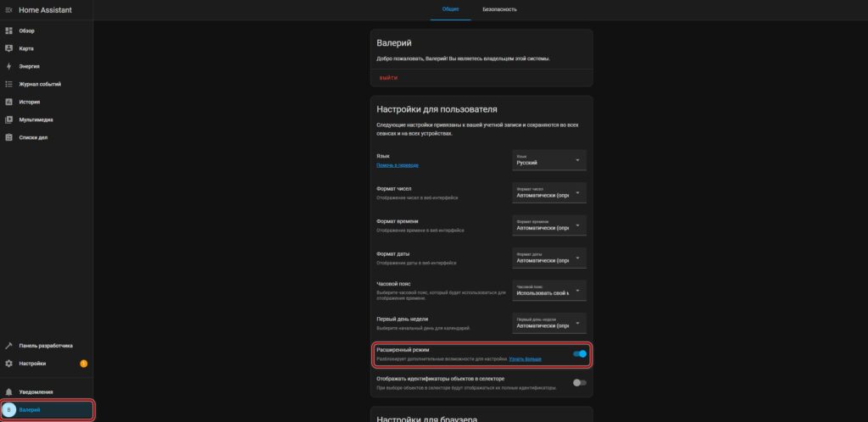
Task: Click the Энергия lightning icon
Action: (x=8, y=66)
